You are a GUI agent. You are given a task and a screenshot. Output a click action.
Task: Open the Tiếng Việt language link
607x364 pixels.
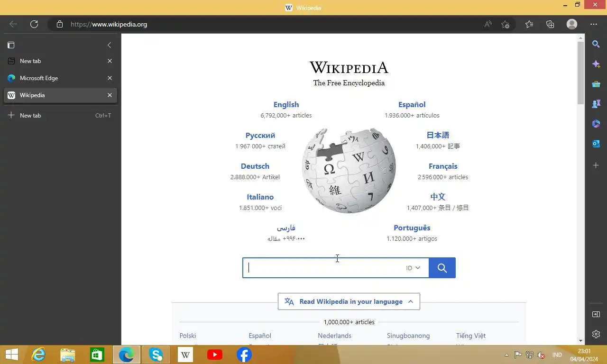pyautogui.click(x=471, y=336)
